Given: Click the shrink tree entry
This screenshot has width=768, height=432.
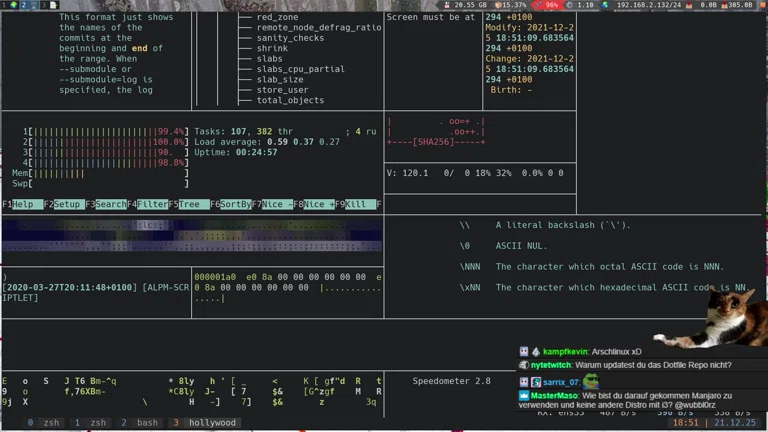Looking at the screenshot, I should tap(272, 48).
